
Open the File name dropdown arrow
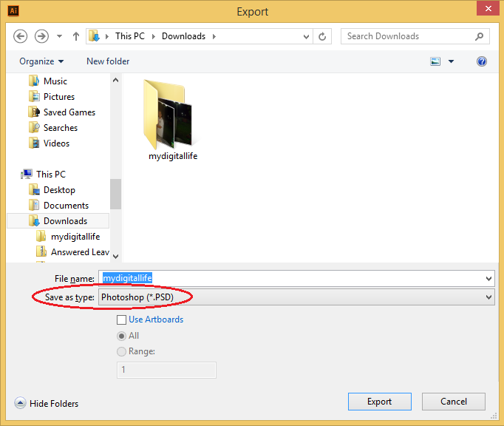(489, 278)
